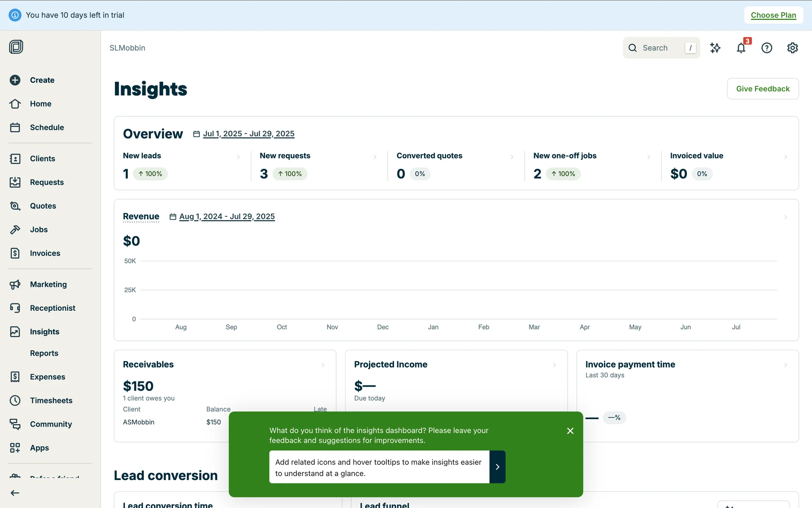Viewport: 812px width, 508px height.
Task: Click the AI sparkle assistant icon
Action: (x=715, y=48)
